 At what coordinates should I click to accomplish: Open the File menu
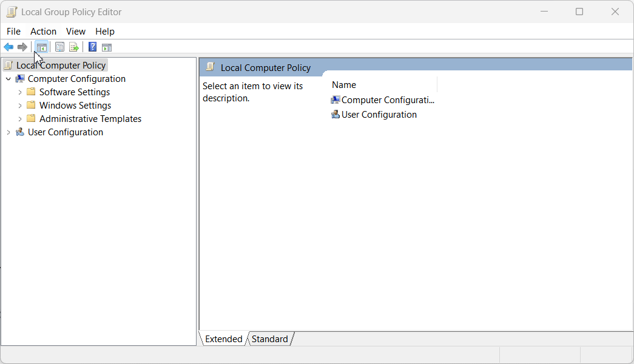pos(13,31)
